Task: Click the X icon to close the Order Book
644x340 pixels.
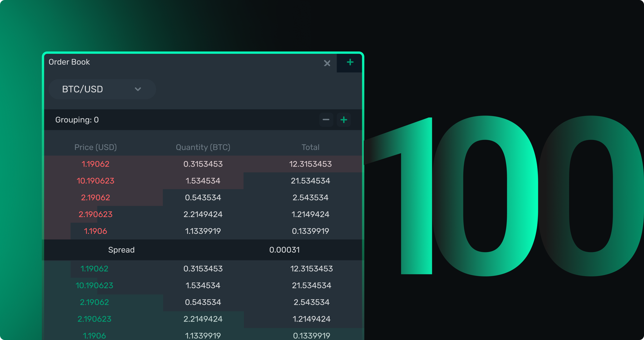Action: [x=327, y=63]
